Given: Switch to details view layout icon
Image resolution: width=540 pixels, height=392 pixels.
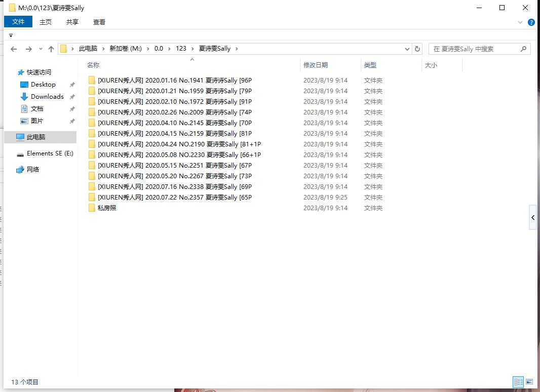Looking at the screenshot, I should [518, 382].
